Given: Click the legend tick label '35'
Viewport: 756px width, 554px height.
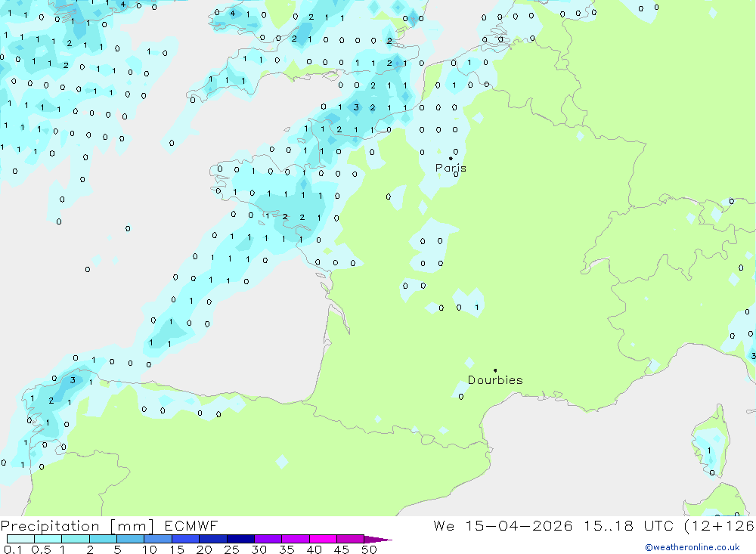Looking at the screenshot, I should [x=287, y=549].
